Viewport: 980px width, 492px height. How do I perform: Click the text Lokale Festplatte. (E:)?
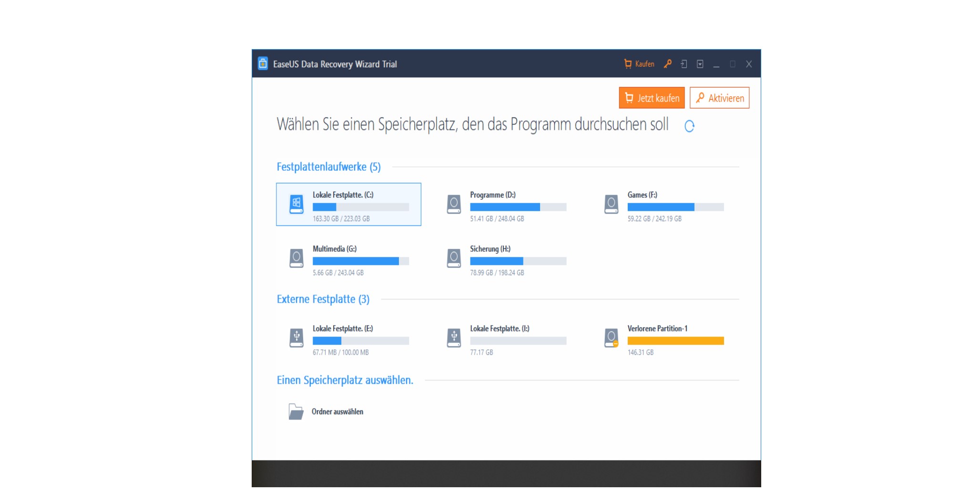pyautogui.click(x=343, y=328)
